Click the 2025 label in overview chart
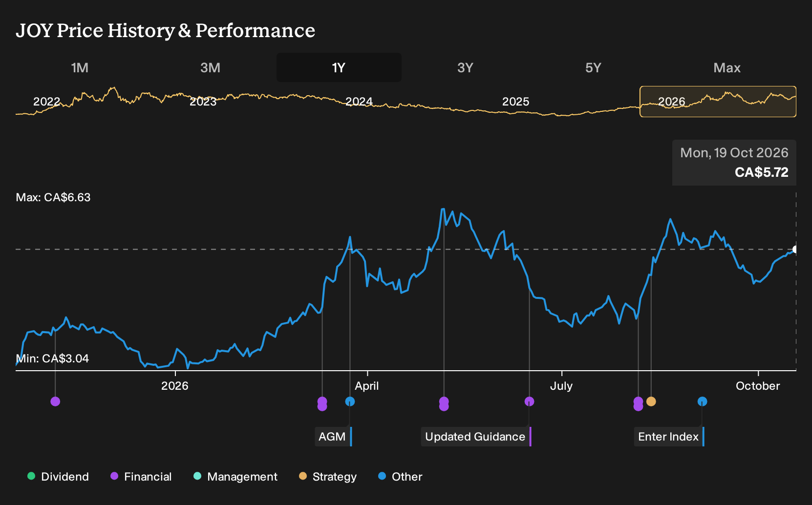Image resolution: width=812 pixels, height=505 pixels. coord(515,102)
